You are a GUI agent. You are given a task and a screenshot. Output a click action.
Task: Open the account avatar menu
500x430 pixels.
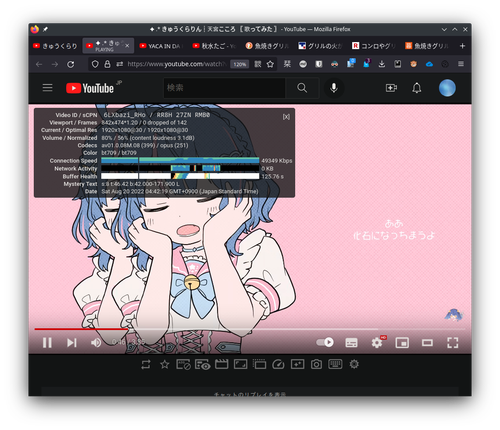pyautogui.click(x=447, y=88)
